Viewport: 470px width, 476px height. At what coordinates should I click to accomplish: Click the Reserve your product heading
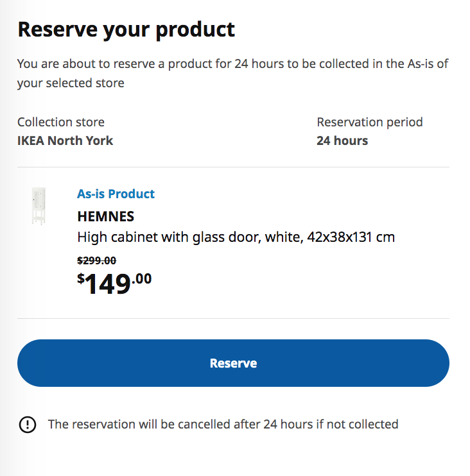pos(126,30)
